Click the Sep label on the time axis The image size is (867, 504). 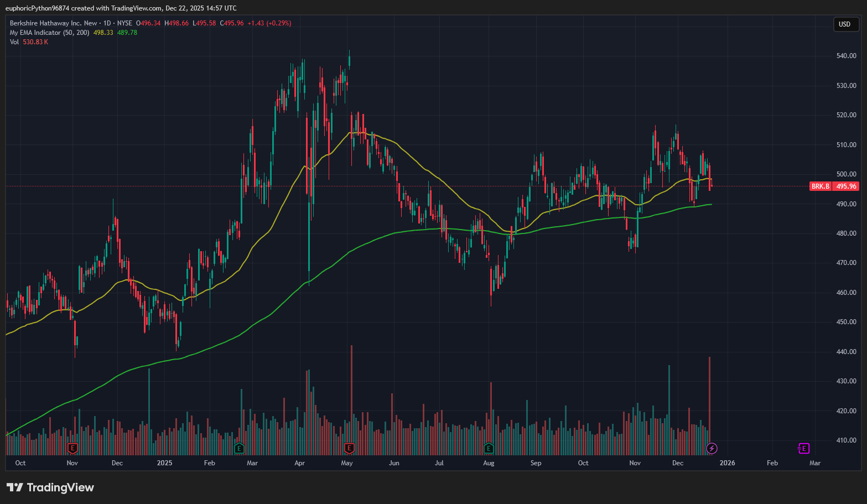[536, 463]
